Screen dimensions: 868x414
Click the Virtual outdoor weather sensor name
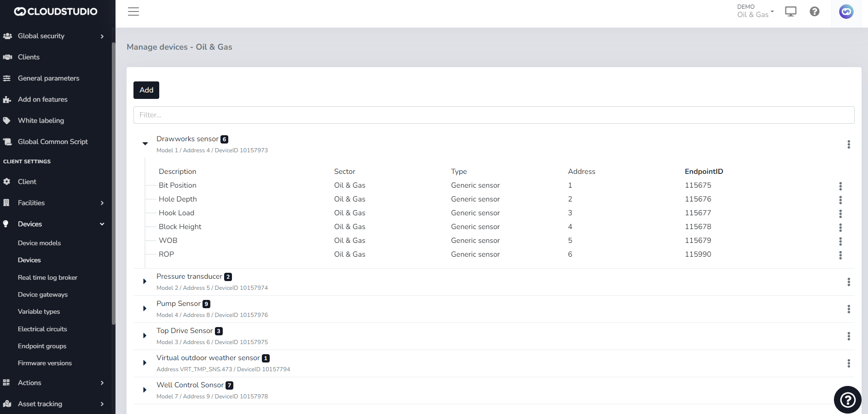coord(208,358)
